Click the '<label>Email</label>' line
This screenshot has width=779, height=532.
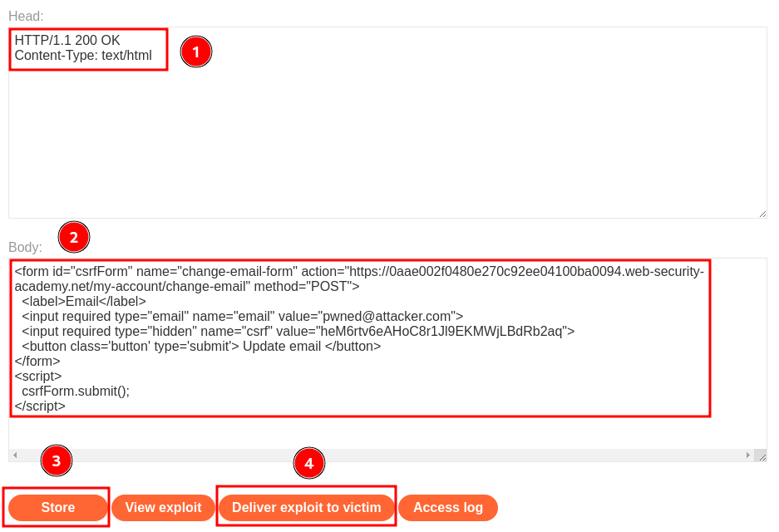(83, 302)
